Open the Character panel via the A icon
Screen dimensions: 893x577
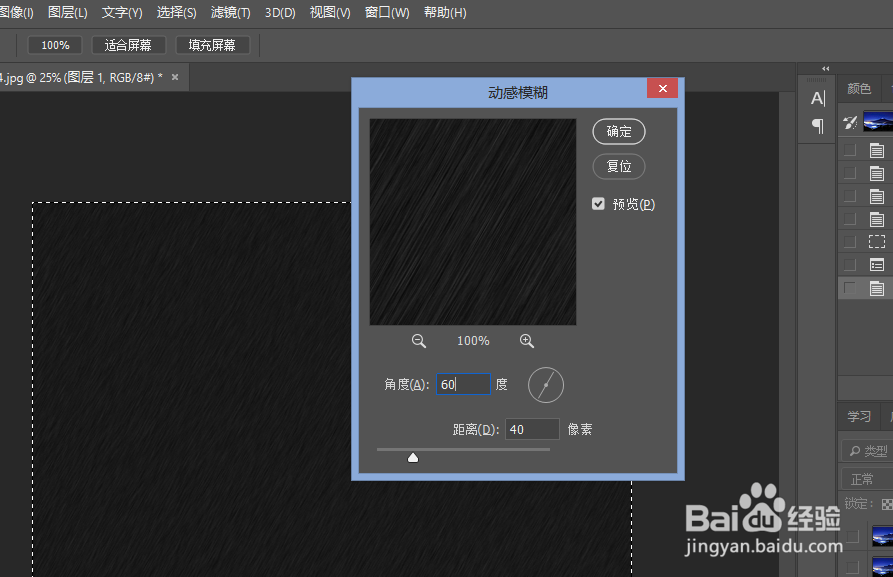coord(815,98)
